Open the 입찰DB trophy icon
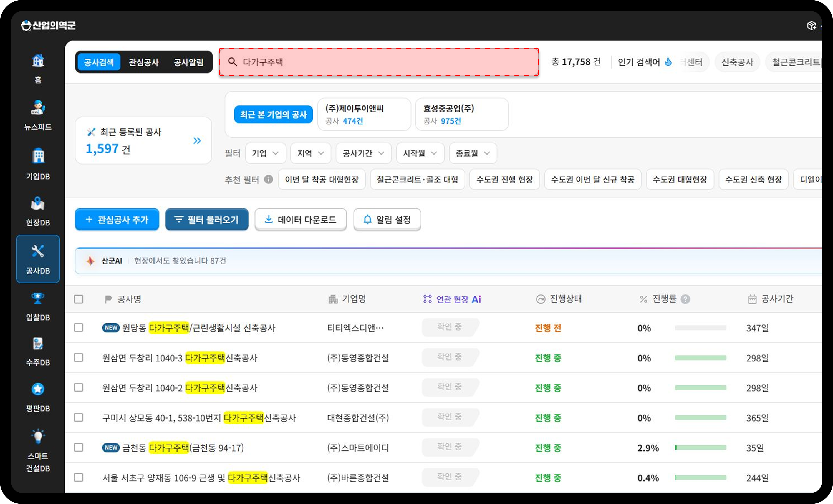 click(38, 298)
